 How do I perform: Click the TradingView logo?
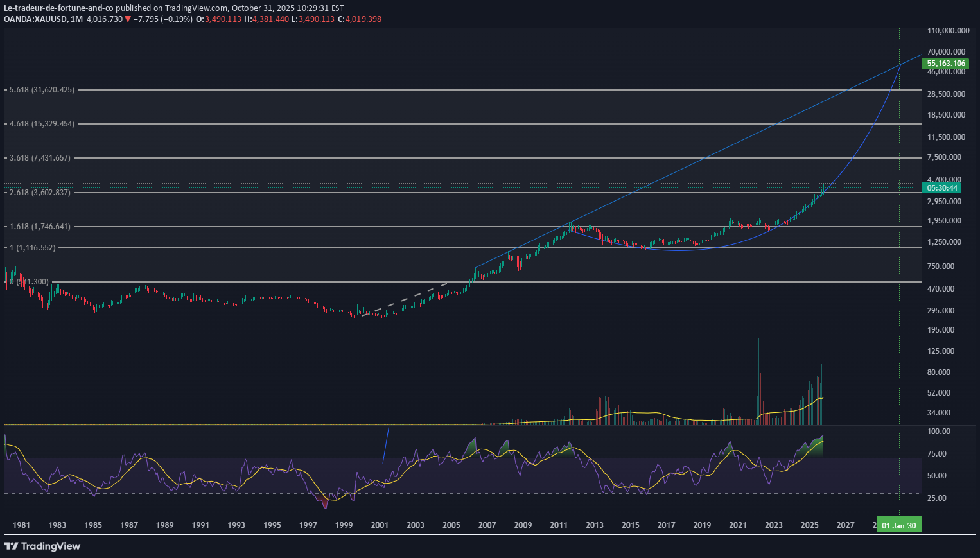click(11, 546)
